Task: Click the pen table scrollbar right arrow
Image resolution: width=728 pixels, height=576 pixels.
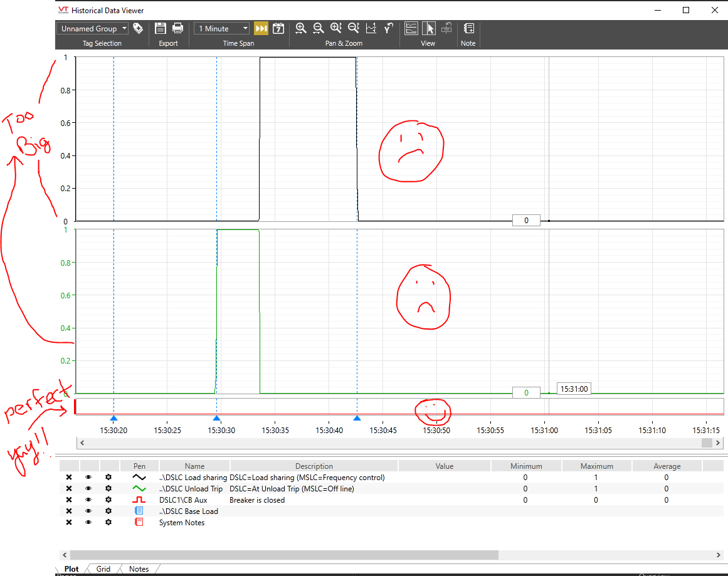Action: click(x=718, y=555)
